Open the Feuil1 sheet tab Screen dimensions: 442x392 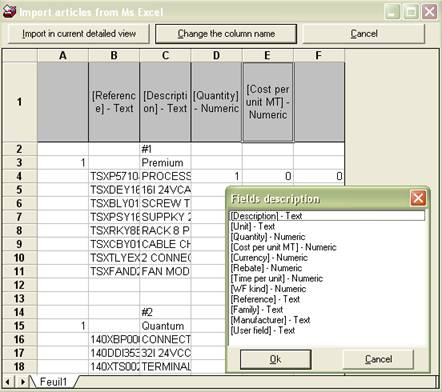coord(53,382)
